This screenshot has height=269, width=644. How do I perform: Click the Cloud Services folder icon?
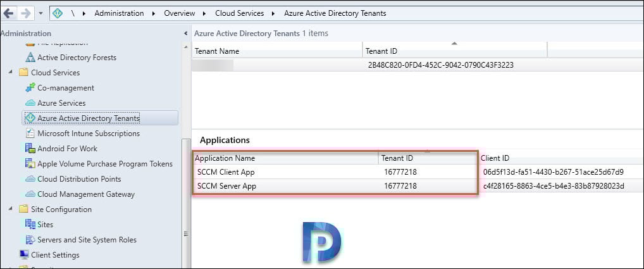[x=23, y=73]
